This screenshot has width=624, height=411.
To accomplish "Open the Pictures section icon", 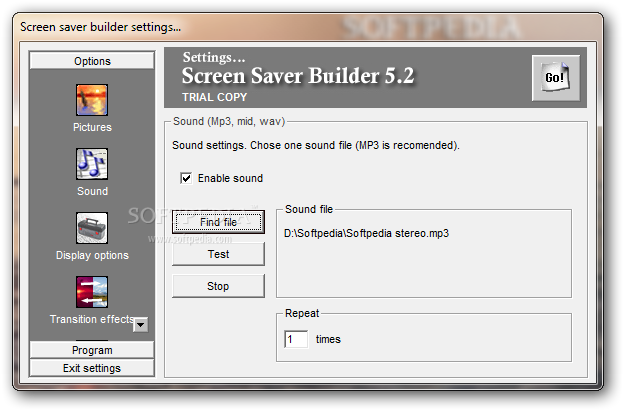I will [x=92, y=100].
